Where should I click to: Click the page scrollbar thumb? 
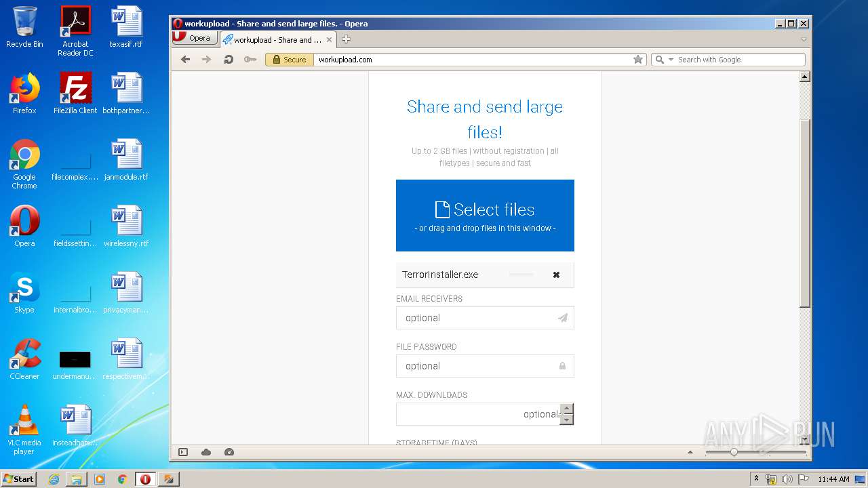pyautogui.click(x=805, y=213)
